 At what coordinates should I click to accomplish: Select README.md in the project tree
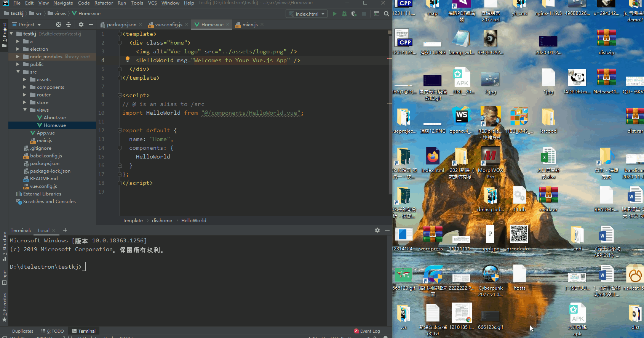click(x=44, y=179)
